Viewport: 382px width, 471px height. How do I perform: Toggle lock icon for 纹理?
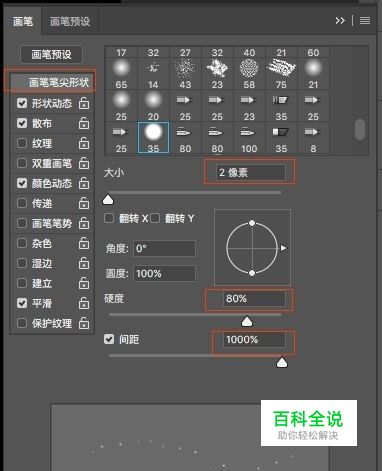pyautogui.click(x=84, y=143)
